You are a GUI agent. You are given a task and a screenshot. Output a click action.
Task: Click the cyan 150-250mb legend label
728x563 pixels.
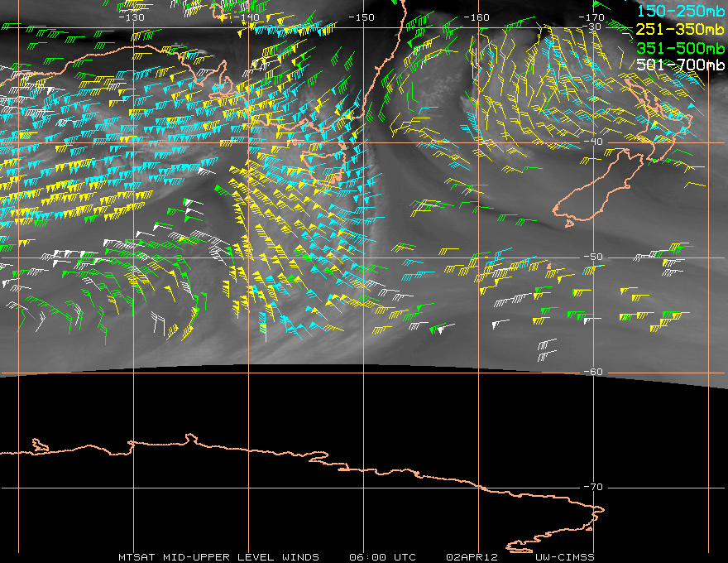pyautogui.click(x=680, y=11)
